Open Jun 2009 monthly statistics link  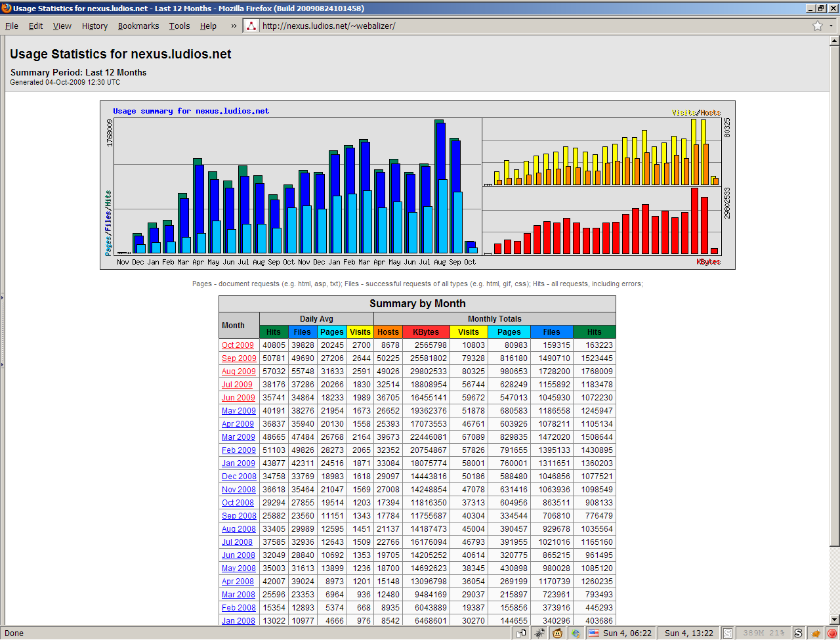pos(238,398)
